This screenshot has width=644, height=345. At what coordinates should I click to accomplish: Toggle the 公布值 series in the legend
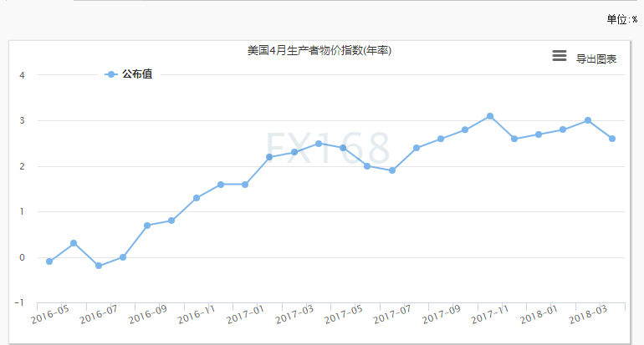click(129, 74)
